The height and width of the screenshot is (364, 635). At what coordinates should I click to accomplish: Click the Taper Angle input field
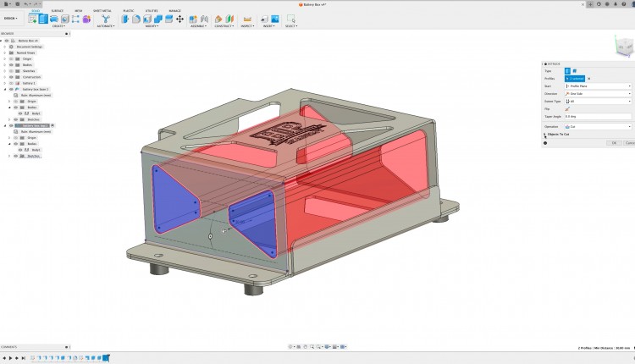pos(598,117)
